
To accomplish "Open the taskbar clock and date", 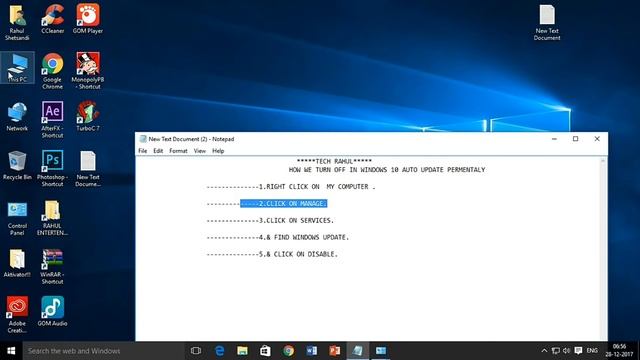I will point(619,351).
